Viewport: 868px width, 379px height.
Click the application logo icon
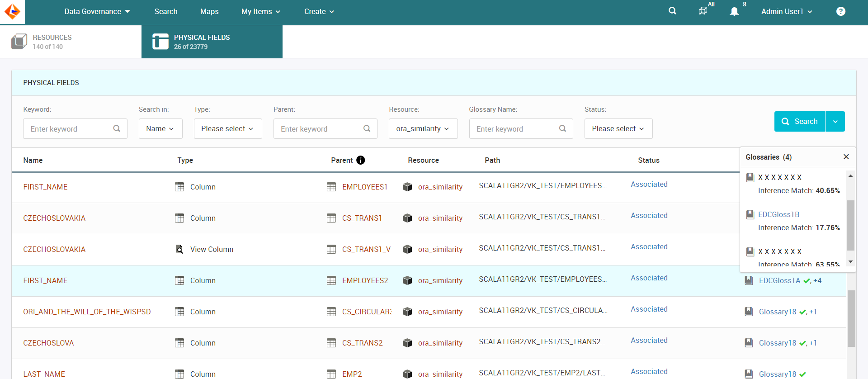(12, 12)
